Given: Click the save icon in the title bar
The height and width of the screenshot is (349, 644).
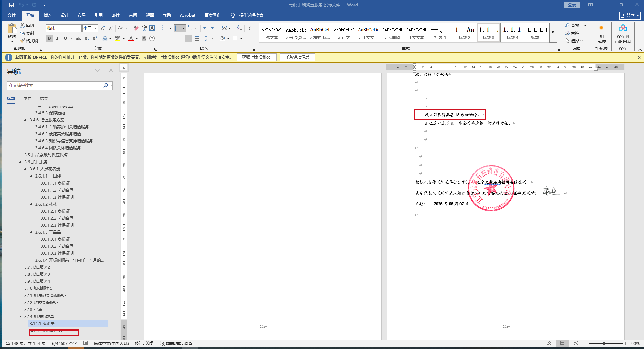Looking at the screenshot, I should (12, 5).
